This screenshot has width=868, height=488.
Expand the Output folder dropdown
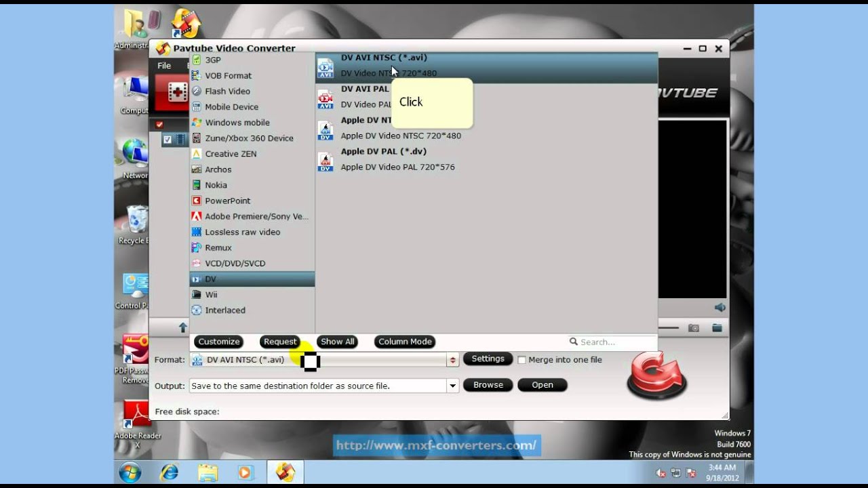tap(452, 386)
